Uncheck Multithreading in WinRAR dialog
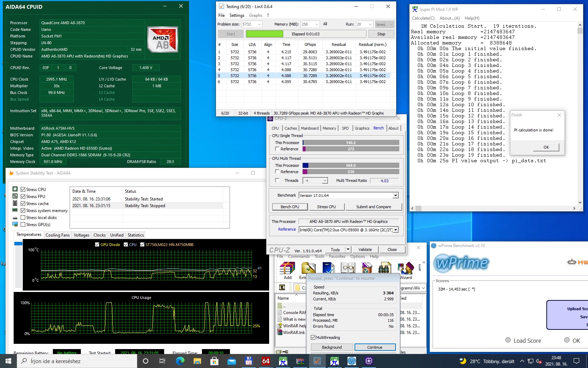 [313, 338]
